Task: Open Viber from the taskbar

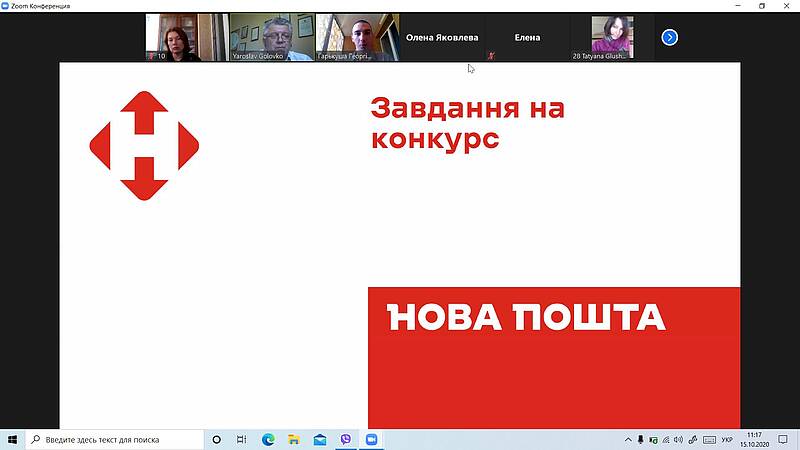Action: pyautogui.click(x=346, y=439)
